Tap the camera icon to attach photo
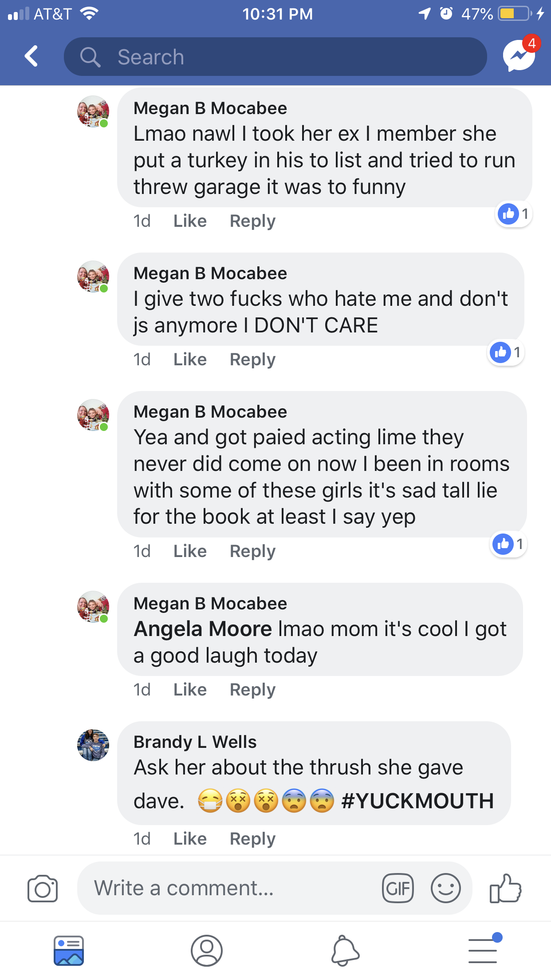The width and height of the screenshot is (551, 980). click(43, 889)
